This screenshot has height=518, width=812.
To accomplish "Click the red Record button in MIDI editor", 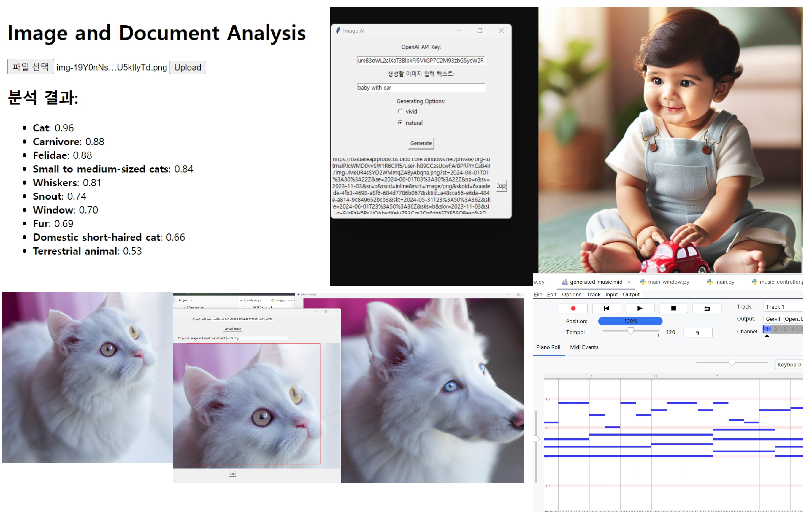I will pyautogui.click(x=573, y=308).
